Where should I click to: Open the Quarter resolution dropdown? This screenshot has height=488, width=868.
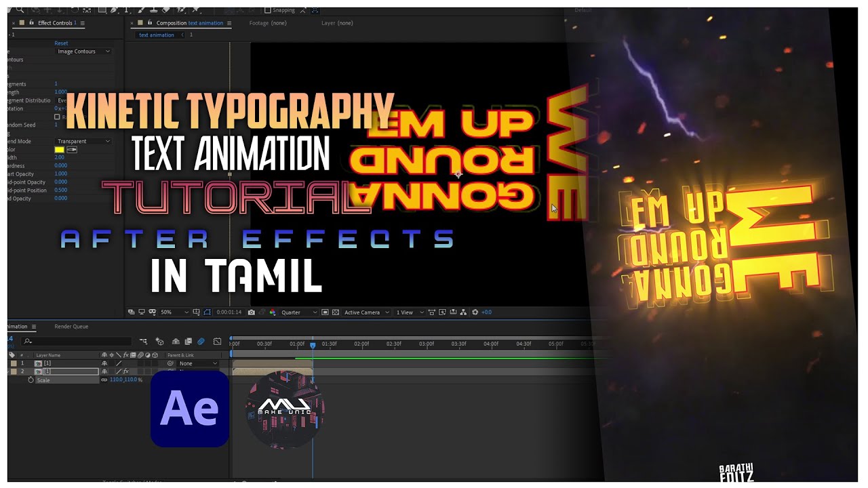pyautogui.click(x=299, y=312)
